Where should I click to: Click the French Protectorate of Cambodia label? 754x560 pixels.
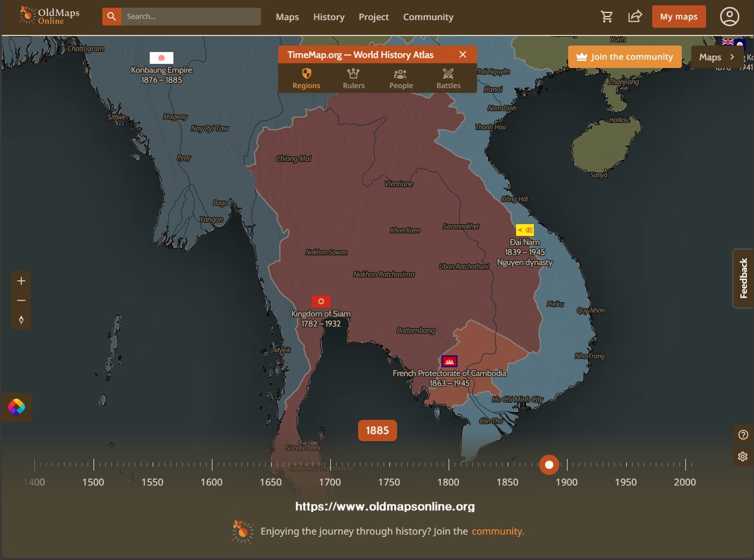pos(449,378)
